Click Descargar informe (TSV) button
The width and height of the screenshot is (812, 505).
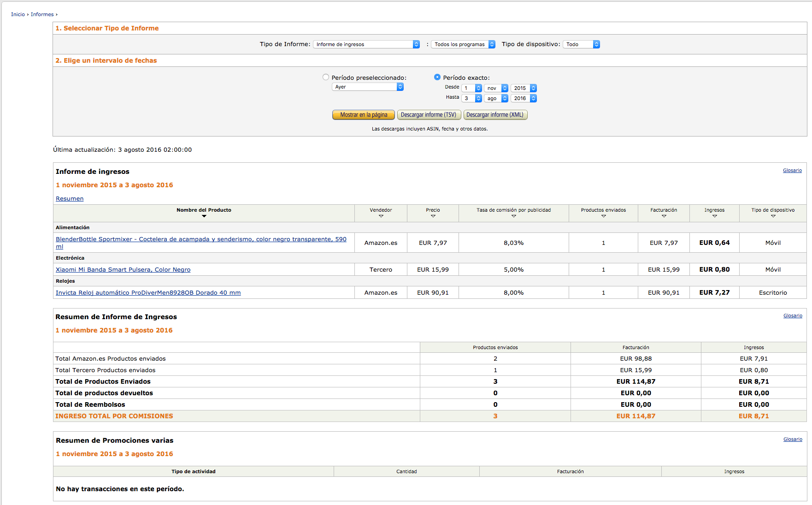(429, 115)
